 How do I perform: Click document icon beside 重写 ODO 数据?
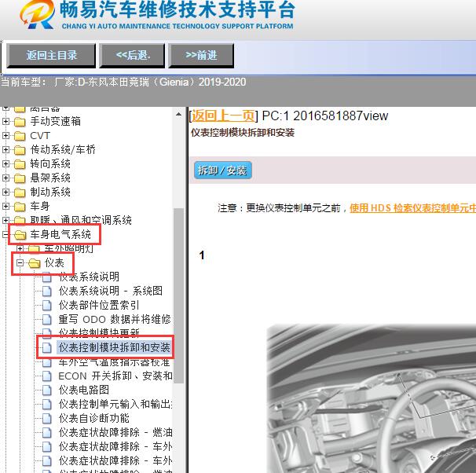tap(46, 319)
